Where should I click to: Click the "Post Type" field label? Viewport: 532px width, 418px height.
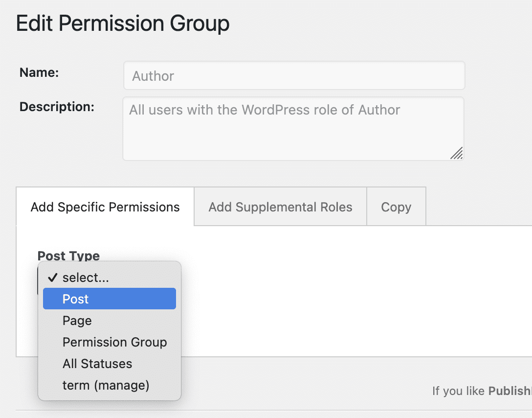click(x=68, y=255)
